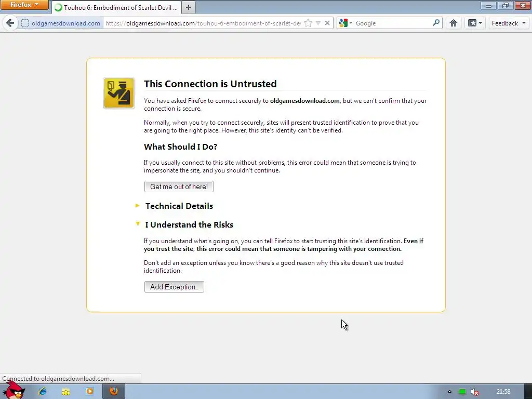Click the untrusted connection officer warning icon
Screen dimensions: 532x399
click(119, 93)
